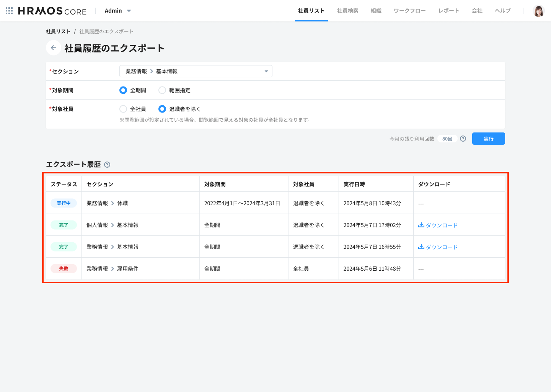Viewport: 551px width, 392px height.
Task: Switch to the 社員検索 tab
Action: (347, 11)
